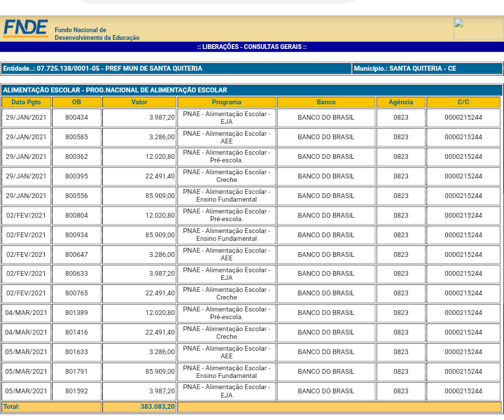Click the program cell of OB 800362 row
The height and width of the screenshot is (420, 504).
pos(227,157)
